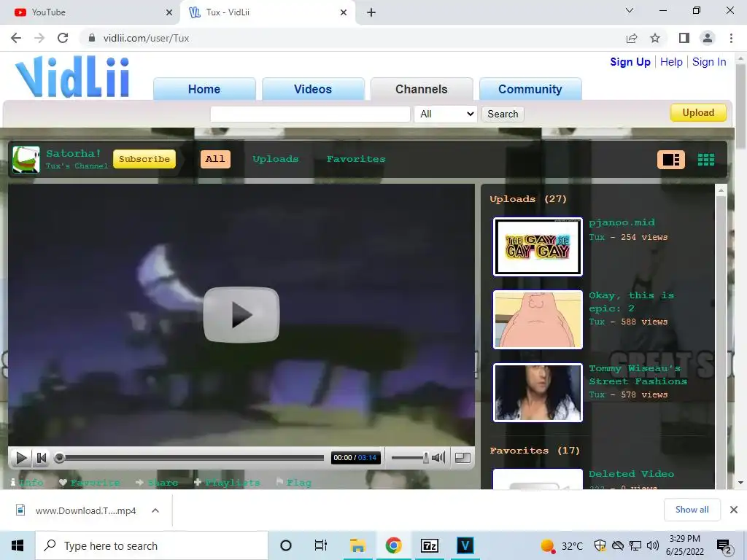Bookmark this page with the star icon
This screenshot has height=560, width=747.
point(655,38)
